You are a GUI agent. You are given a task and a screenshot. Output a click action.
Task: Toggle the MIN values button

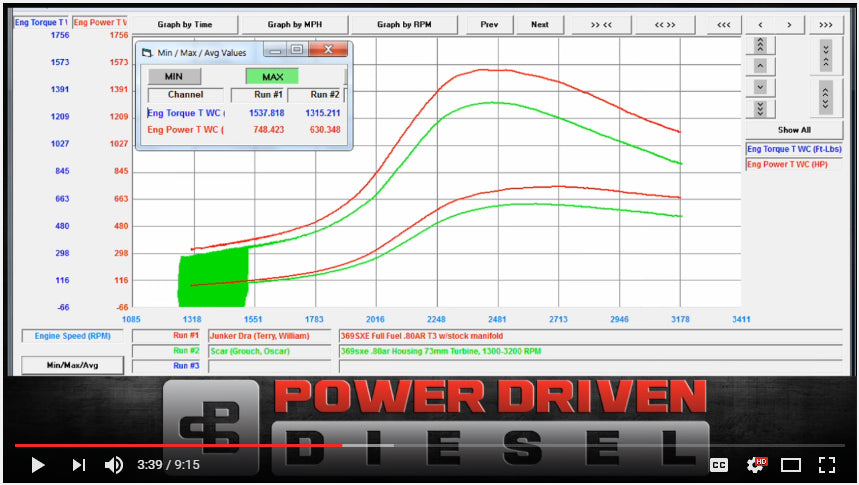pyautogui.click(x=174, y=77)
